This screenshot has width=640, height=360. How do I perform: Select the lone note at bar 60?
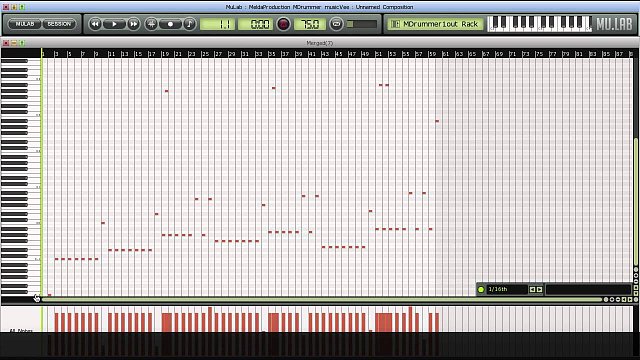pyautogui.click(x=437, y=121)
